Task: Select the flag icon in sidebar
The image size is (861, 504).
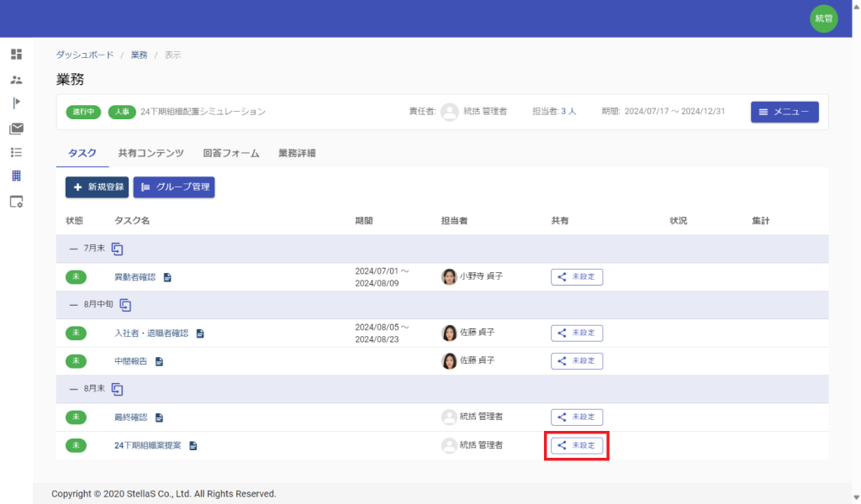Action: [x=16, y=103]
